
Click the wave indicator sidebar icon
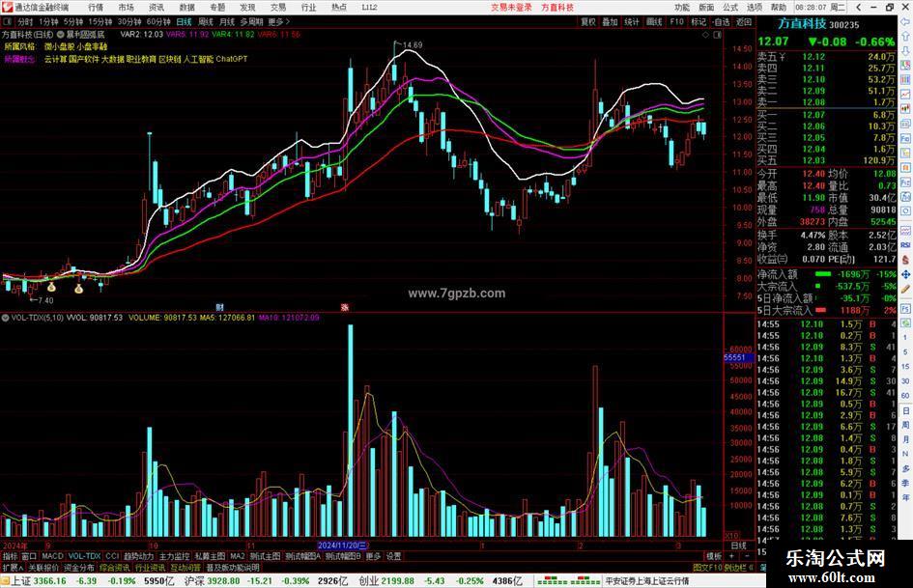[x=905, y=231]
